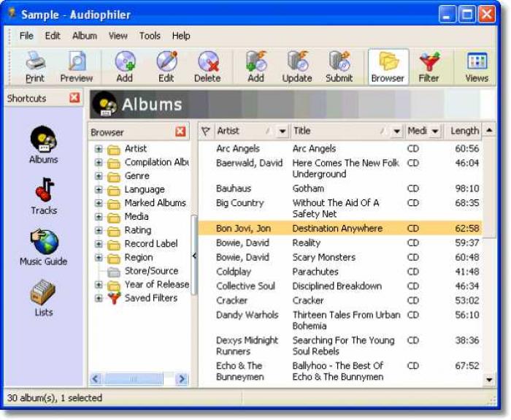The image size is (511, 420).
Task: Click the filter icon in the column header
Action: point(206,131)
